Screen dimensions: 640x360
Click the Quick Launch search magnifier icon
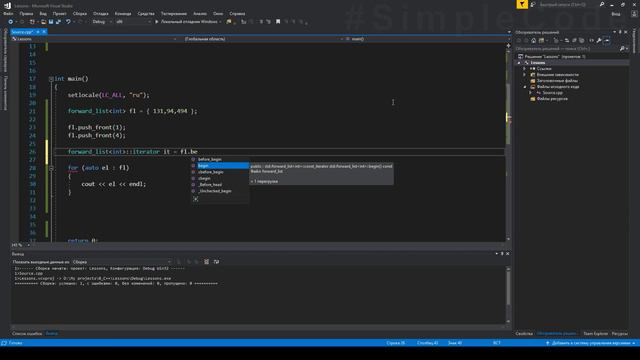click(602, 4)
